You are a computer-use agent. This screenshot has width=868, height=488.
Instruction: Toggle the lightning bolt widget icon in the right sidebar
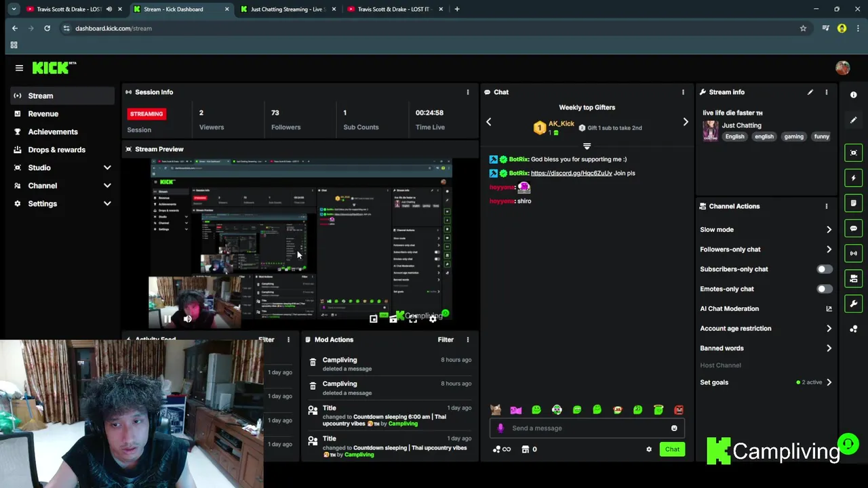(x=854, y=178)
